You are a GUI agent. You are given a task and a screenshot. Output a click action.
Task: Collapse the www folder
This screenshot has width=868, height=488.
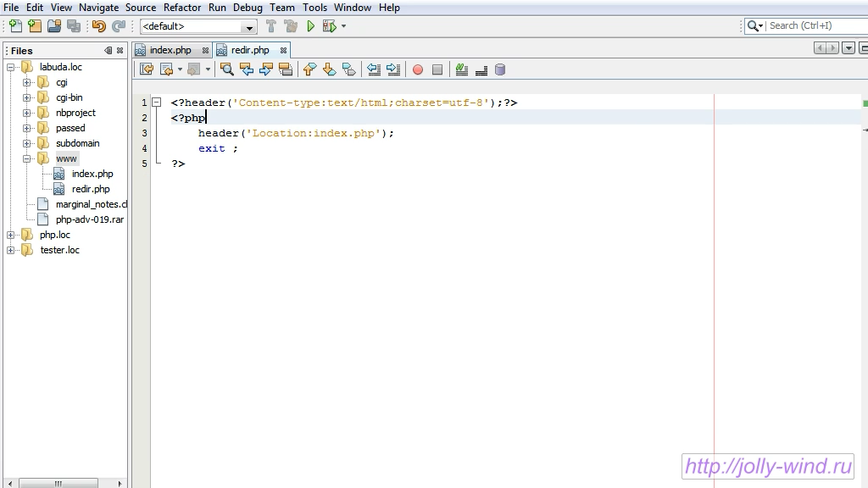pyautogui.click(x=26, y=158)
